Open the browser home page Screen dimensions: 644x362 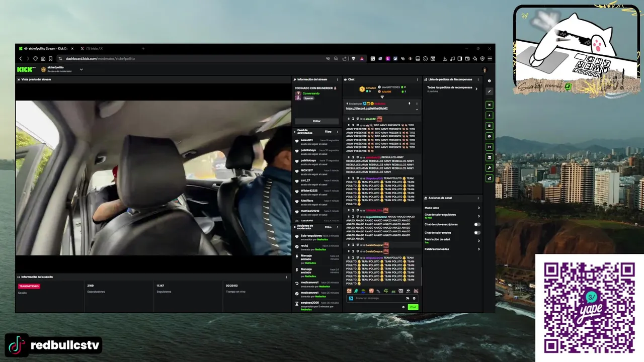(43, 59)
